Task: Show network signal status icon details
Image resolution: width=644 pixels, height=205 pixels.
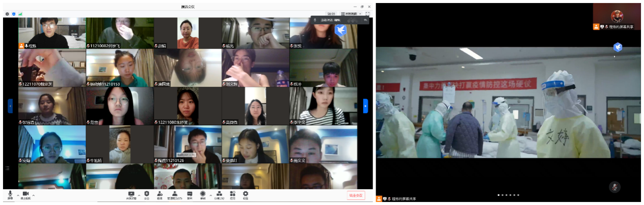Action: 20,14
